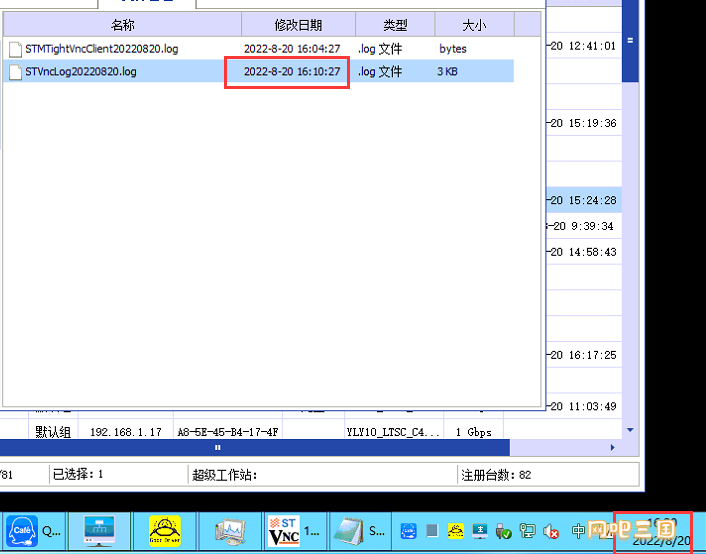Click the YLY10_LTSC_C4... cell
Viewport: 706px width, 554px height.
tap(393, 432)
